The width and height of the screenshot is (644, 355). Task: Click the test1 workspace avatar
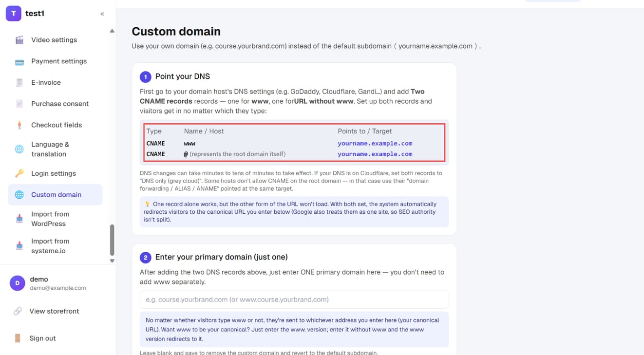14,14
